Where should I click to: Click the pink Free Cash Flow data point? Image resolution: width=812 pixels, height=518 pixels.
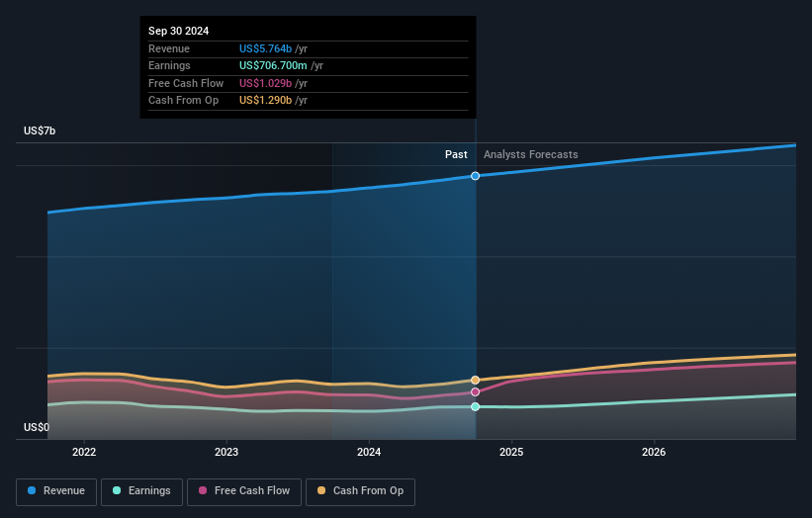point(475,392)
